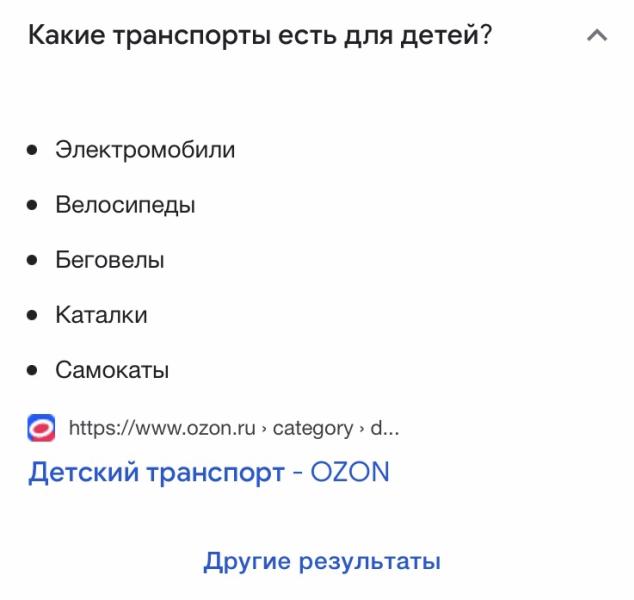Click the breadcrumb arrow after ozon.ru
634x600 pixels.
pyautogui.click(x=264, y=429)
